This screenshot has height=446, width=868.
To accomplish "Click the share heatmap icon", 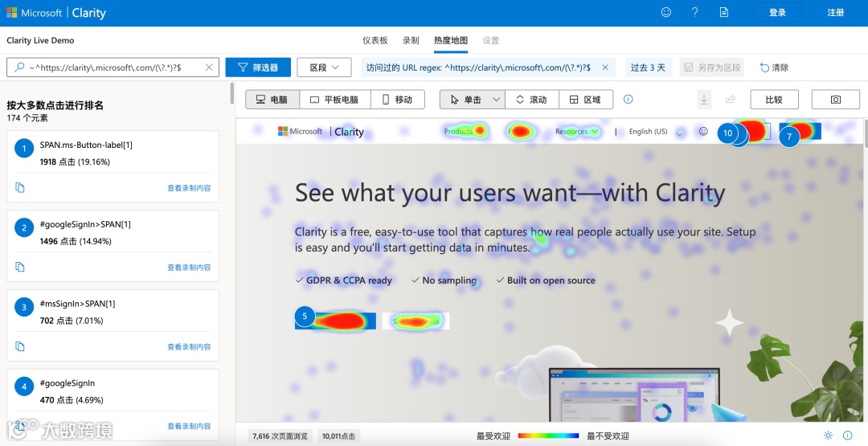I will tap(730, 100).
